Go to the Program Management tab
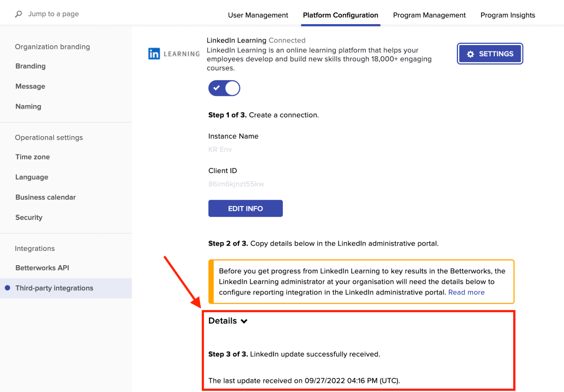 click(x=429, y=15)
